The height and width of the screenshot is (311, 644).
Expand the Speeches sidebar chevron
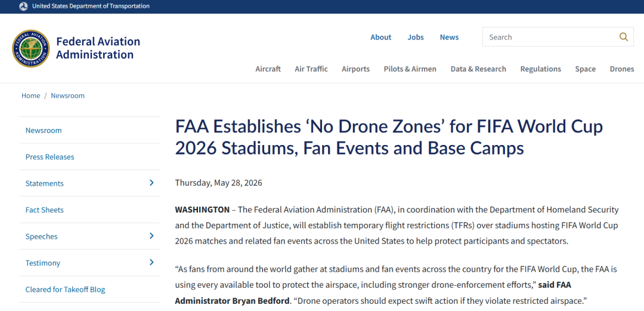coord(151,236)
